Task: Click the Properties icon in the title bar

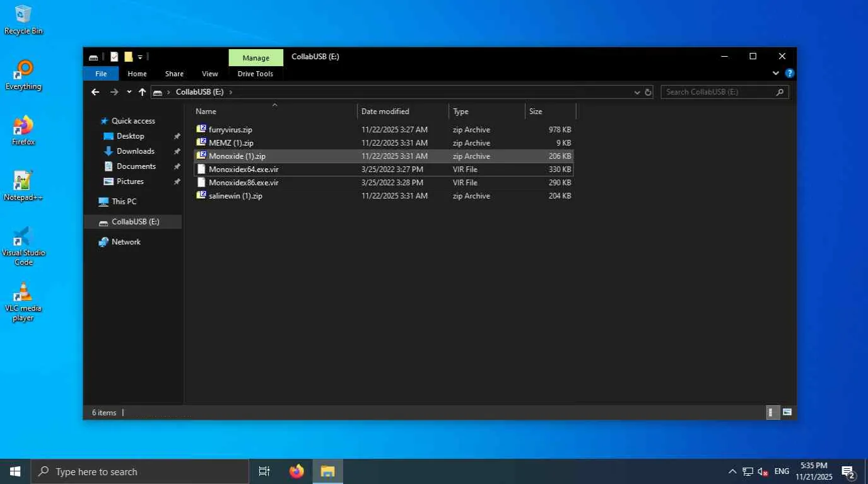Action: click(x=114, y=57)
